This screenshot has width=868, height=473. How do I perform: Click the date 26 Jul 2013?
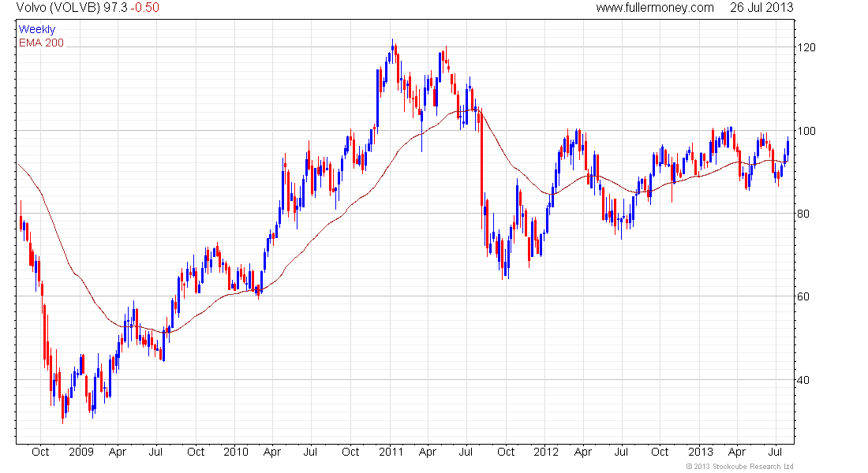pyautogui.click(x=761, y=8)
